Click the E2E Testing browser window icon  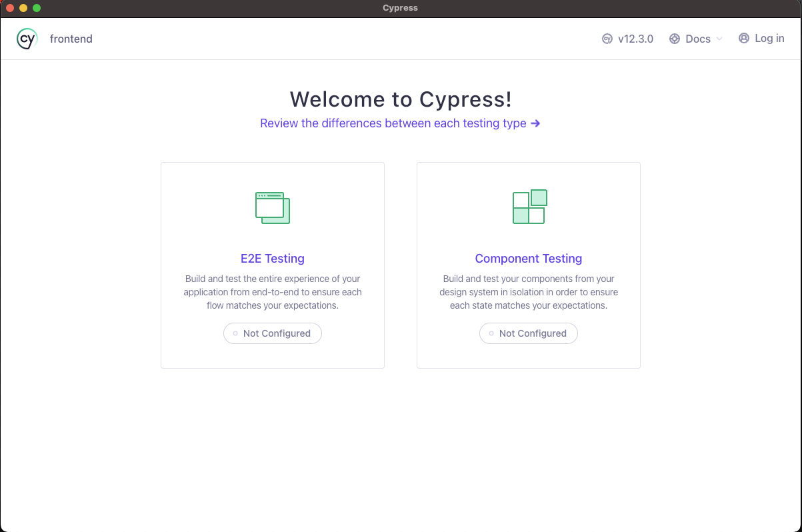[x=273, y=207]
